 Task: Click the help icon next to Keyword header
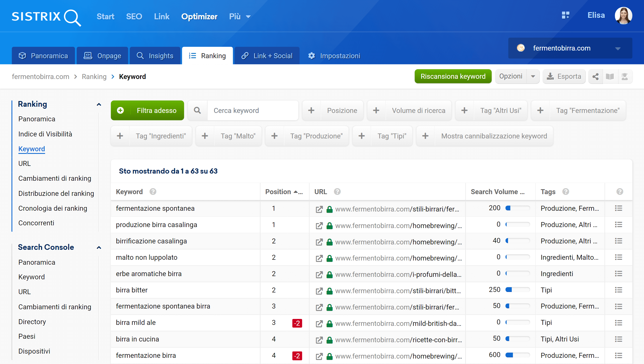tap(153, 192)
